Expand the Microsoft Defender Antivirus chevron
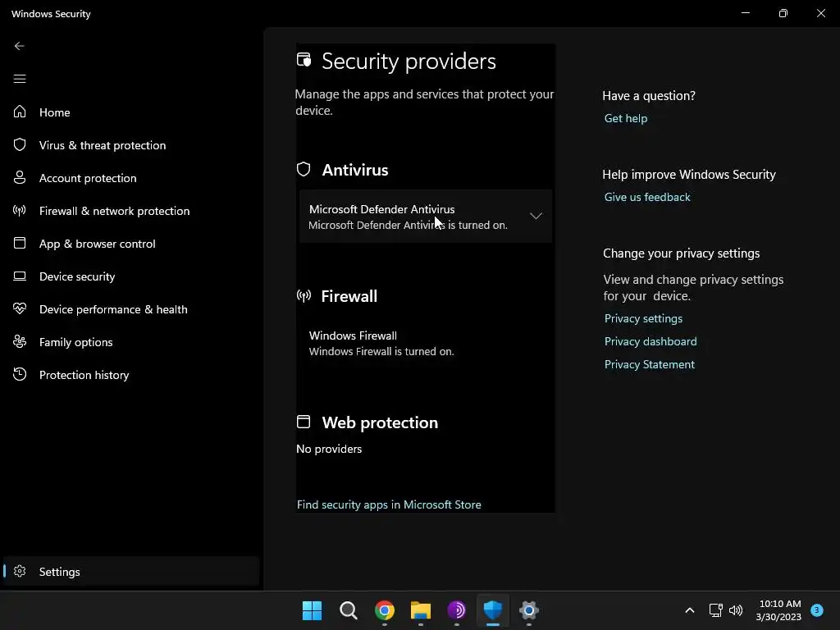The width and height of the screenshot is (840, 630). coord(536,216)
